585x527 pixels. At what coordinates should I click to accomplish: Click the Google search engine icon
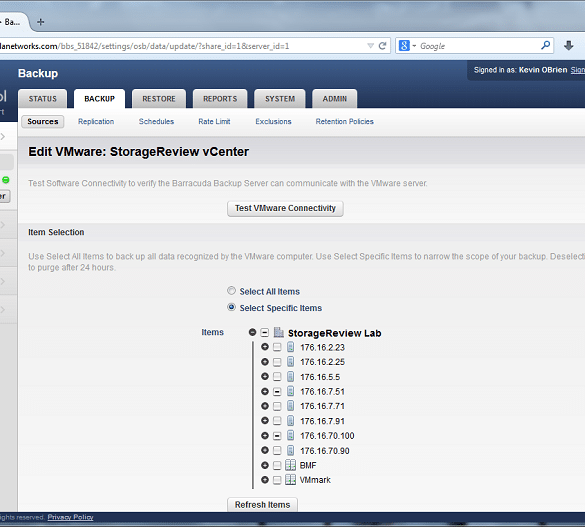pos(404,46)
